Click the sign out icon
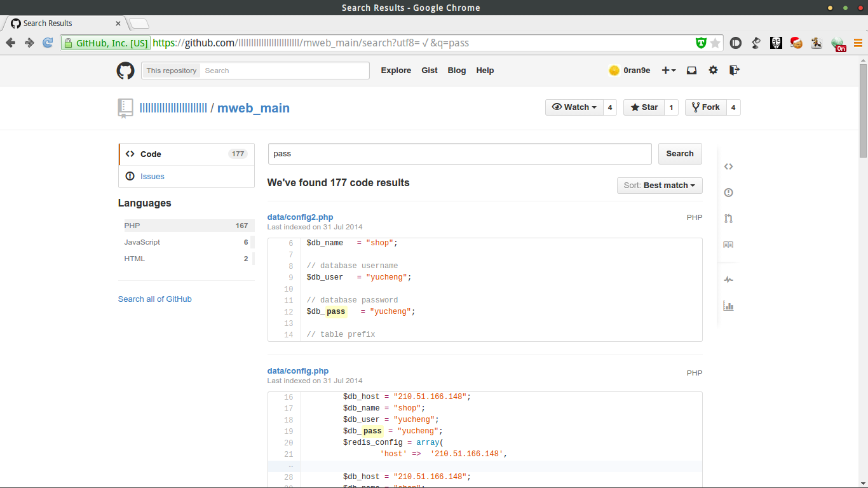The image size is (868, 488). pos(734,71)
